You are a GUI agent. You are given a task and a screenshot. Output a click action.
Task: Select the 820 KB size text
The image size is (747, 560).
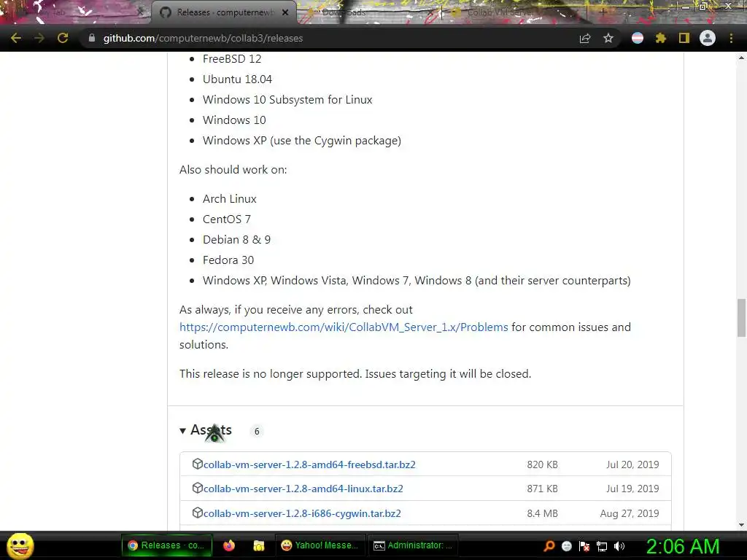542,464
